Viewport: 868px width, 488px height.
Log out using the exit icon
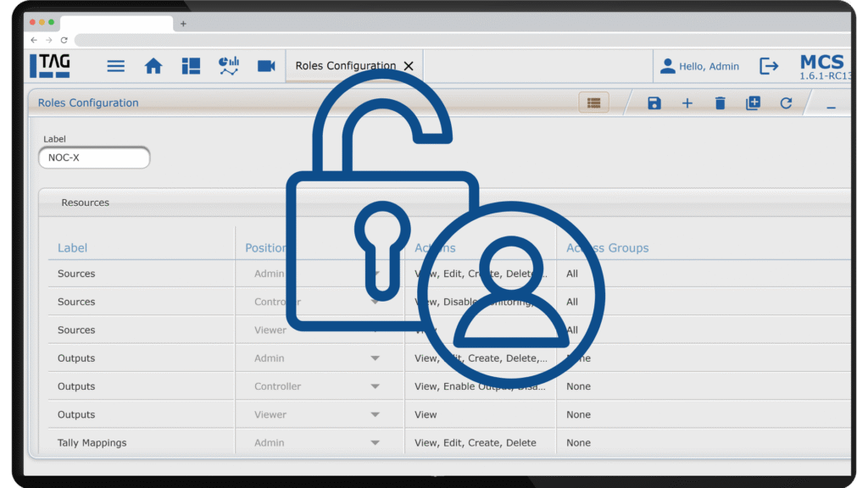click(x=770, y=65)
